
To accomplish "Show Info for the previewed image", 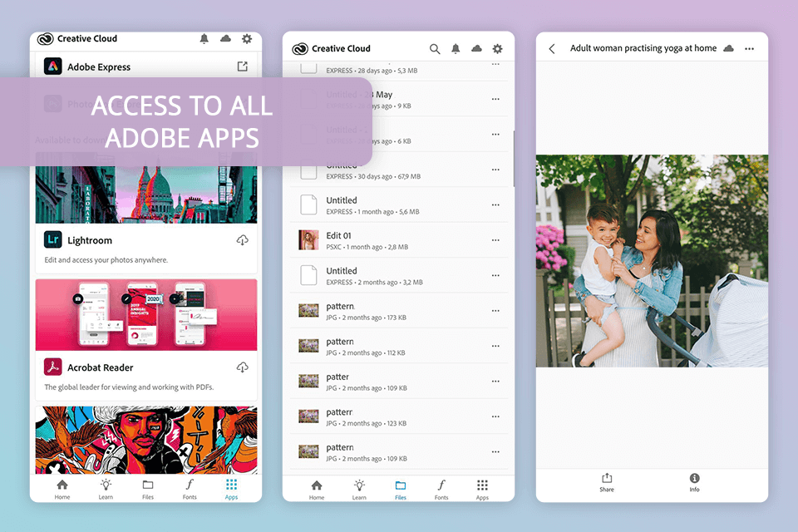I will point(695,481).
